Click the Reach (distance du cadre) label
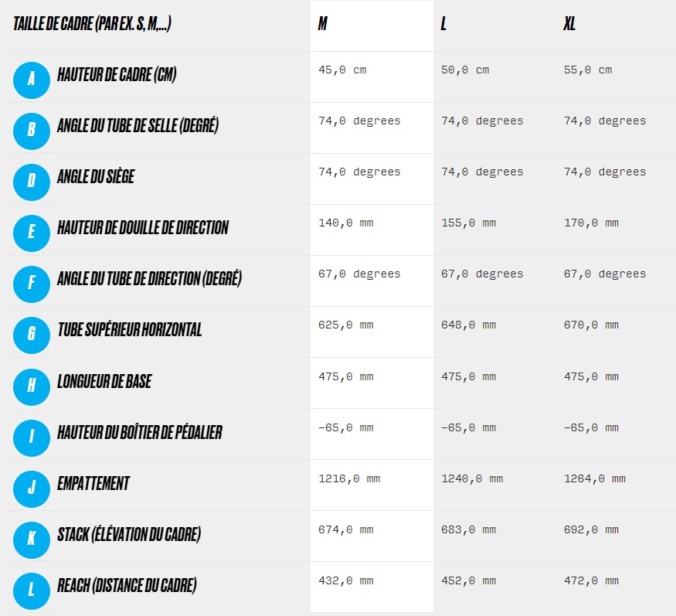The image size is (676, 616). click(x=127, y=586)
